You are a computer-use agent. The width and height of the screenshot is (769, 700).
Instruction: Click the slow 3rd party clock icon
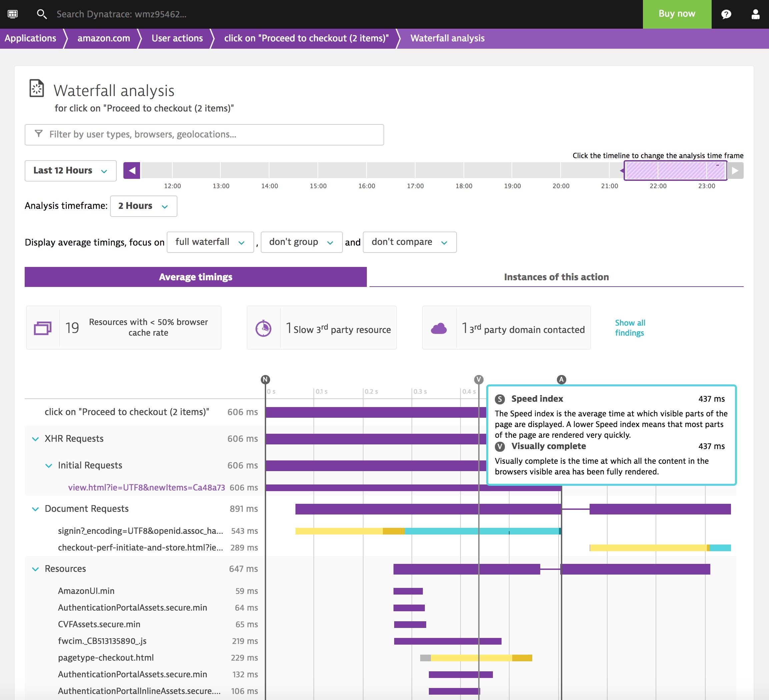pyautogui.click(x=263, y=328)
